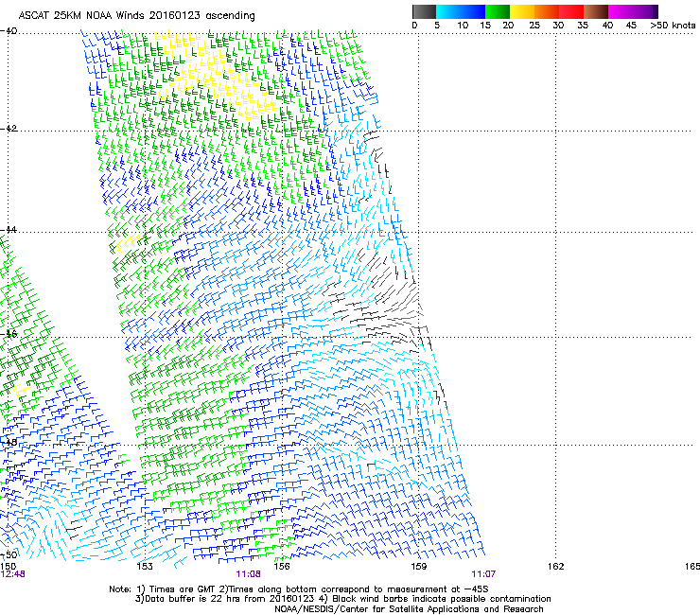Click the -50 latitude label
Image resolution: width=700 pixels, height=615 pixels.
tap(9, 555)
